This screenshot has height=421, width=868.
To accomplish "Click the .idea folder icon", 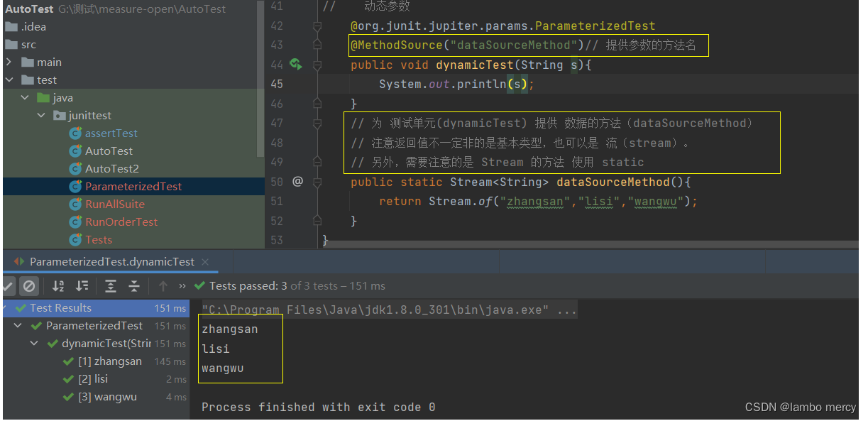I will 11,27.
